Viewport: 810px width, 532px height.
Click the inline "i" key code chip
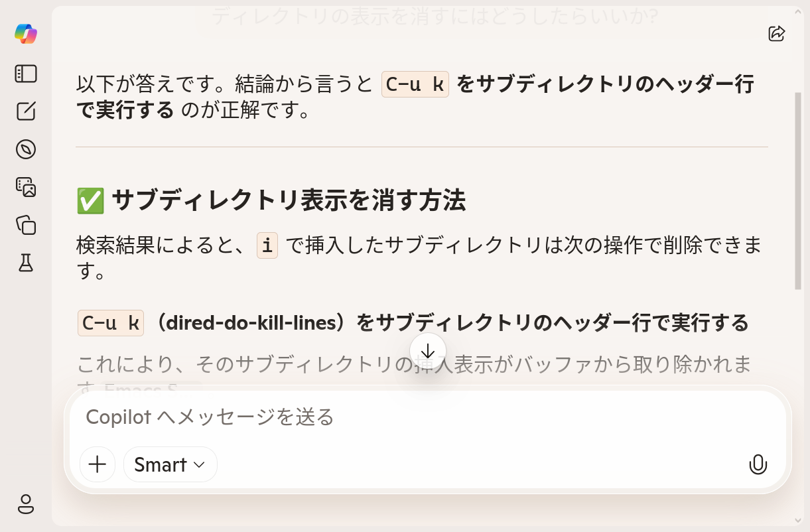(267, 246)
